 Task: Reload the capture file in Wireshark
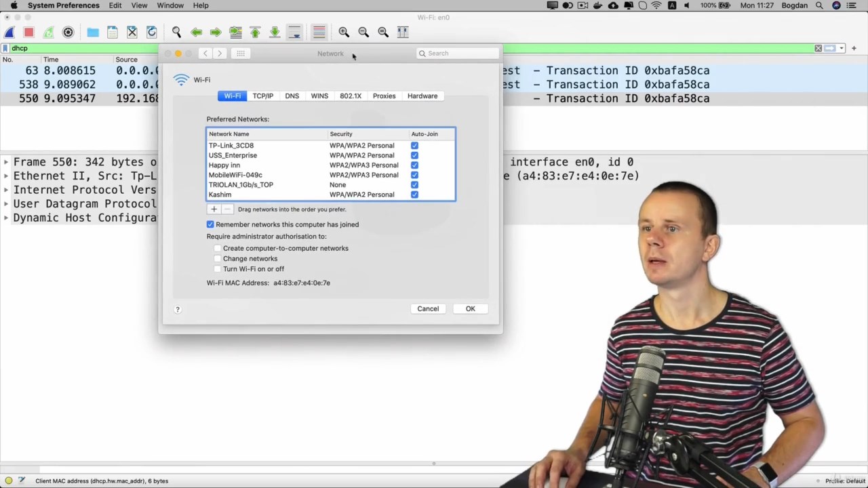[x=152, y=32]
